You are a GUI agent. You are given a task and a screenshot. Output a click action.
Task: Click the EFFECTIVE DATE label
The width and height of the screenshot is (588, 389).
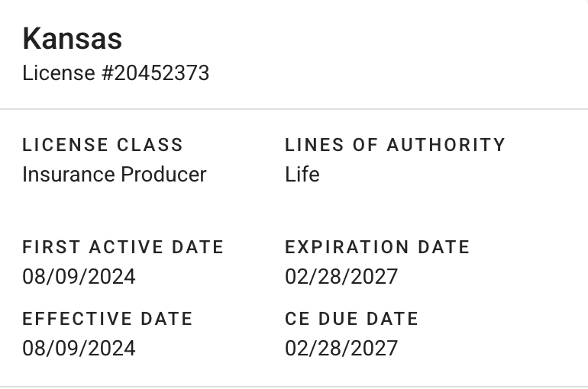(x=108, y=319)
